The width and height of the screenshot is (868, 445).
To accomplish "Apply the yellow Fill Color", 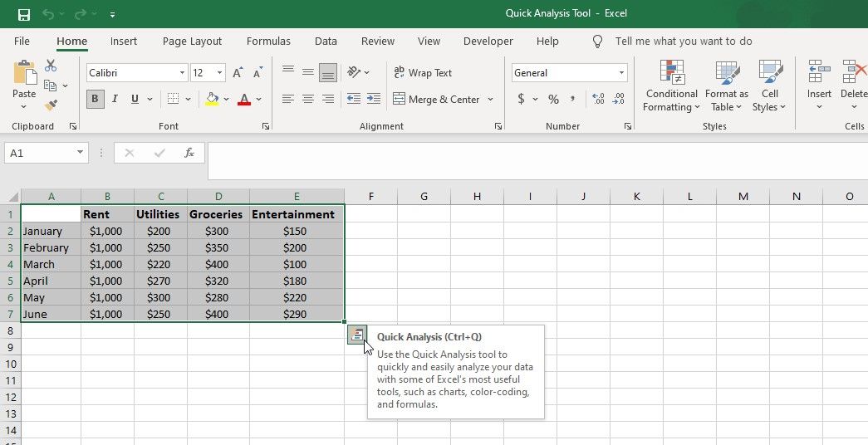I will tap(212, 100).
